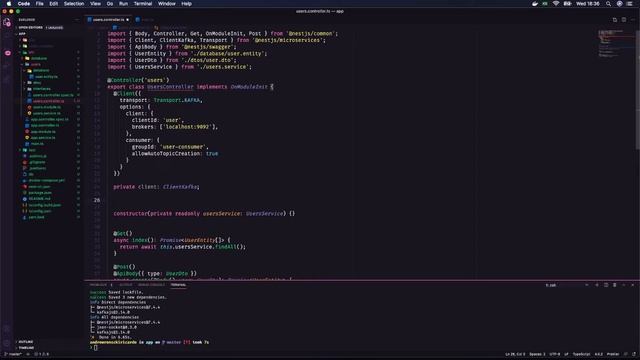Viewport: 640px width, 360px height.
Task: Open the Siri icon in menu bar
Action: (619, 4)
